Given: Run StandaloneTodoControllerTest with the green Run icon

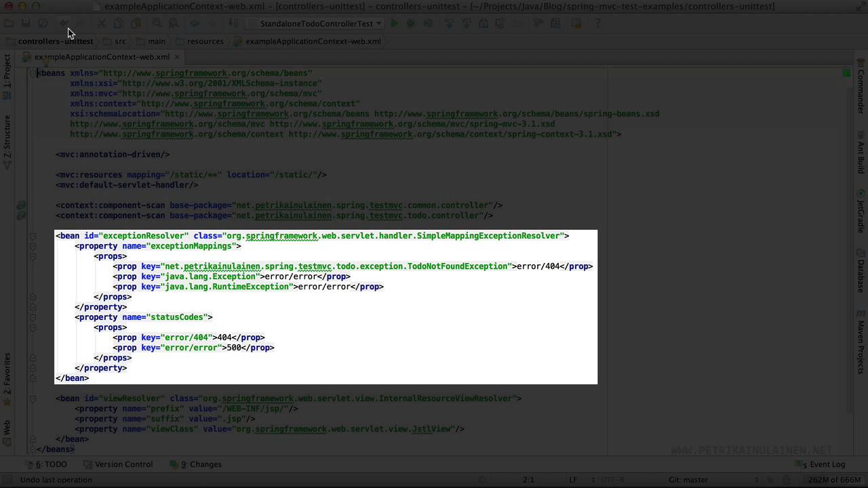Looking at the screenshot, I should (394, 23).
